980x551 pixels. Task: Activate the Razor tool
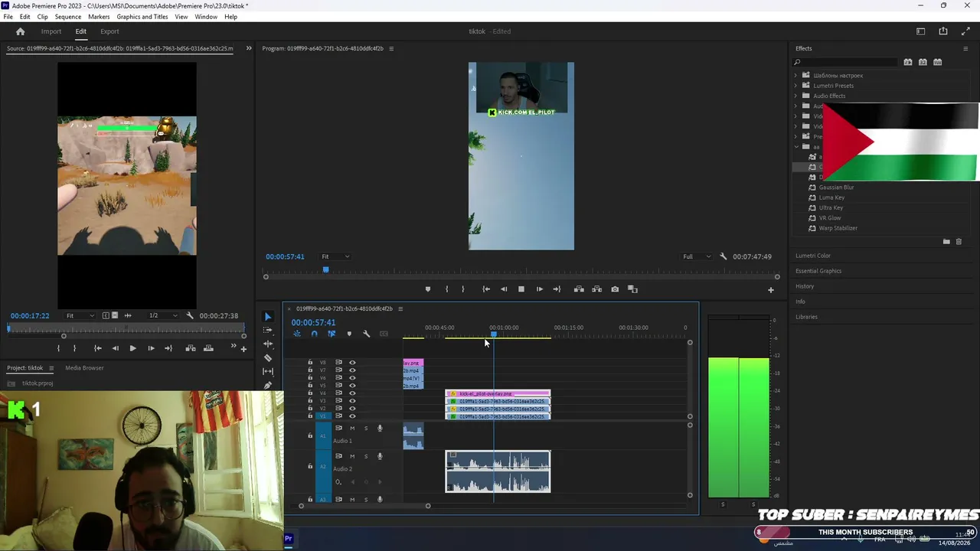(x=268, y=358)
